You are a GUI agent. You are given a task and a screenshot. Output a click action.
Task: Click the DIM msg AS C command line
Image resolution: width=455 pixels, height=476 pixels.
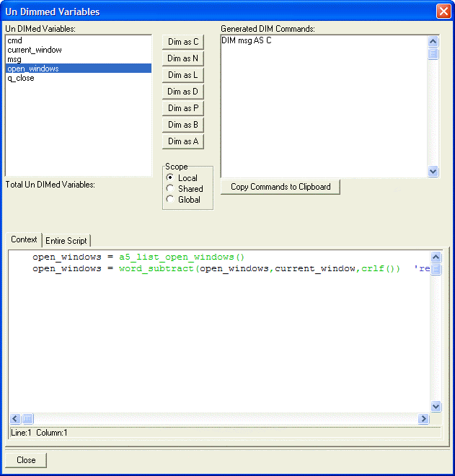point(247,40)
